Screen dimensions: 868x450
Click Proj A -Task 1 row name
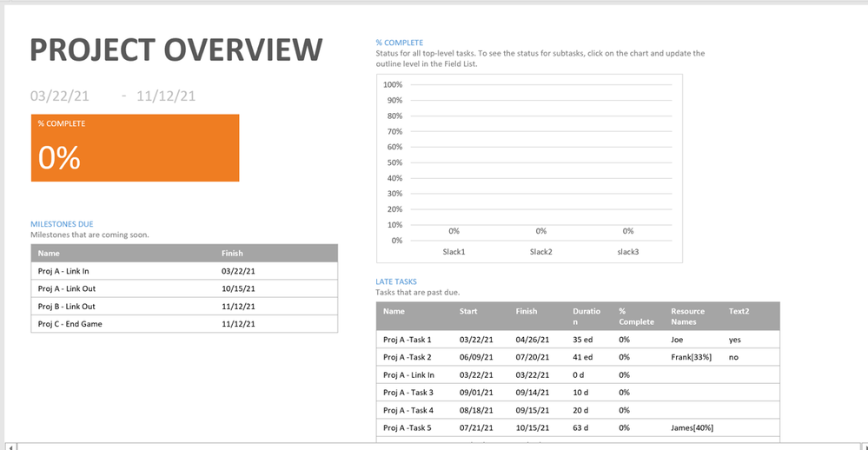407,340
